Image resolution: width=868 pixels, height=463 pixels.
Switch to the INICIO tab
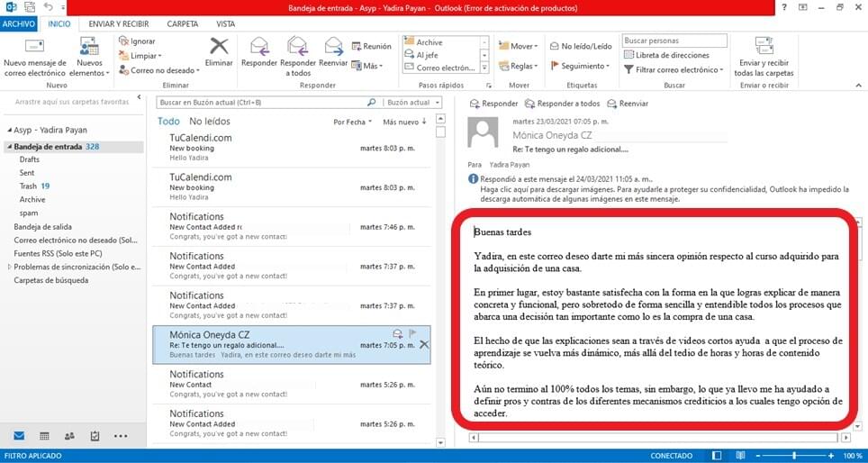click(59, 23)
